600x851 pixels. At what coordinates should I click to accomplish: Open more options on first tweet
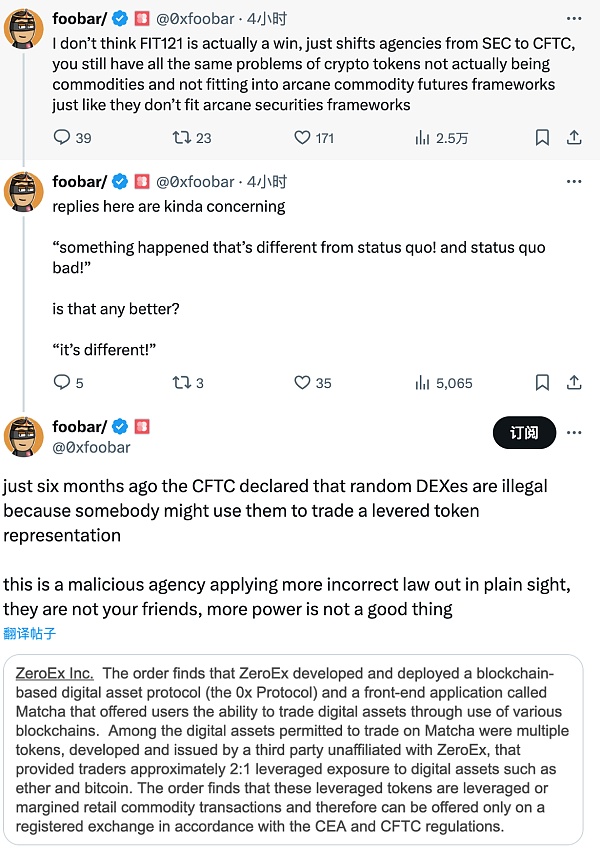pos(574,17)
